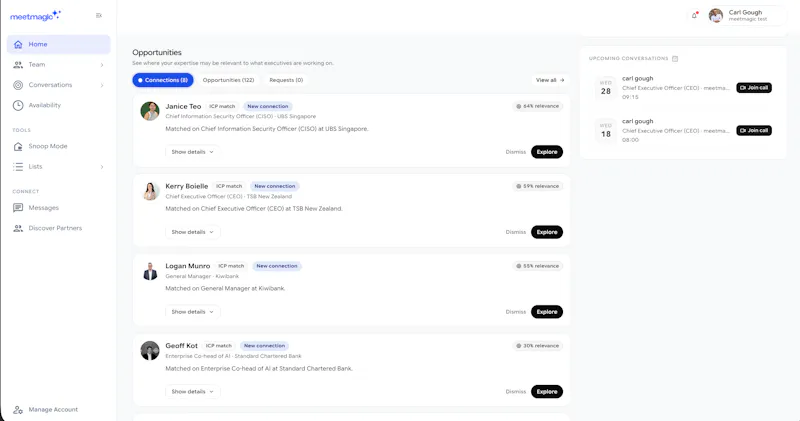Click Janice Teo's New connection tag
The image size is (800, 421).
268,107
